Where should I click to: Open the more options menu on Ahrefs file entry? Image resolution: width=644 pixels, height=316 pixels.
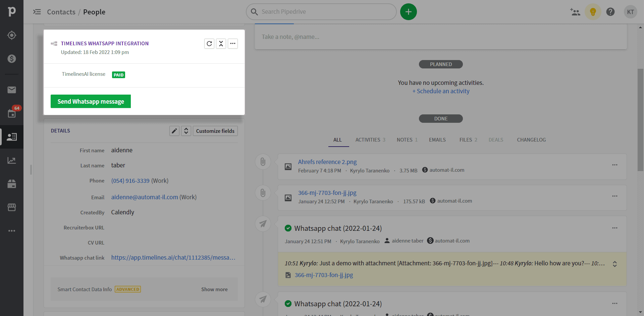pos(615,165)
